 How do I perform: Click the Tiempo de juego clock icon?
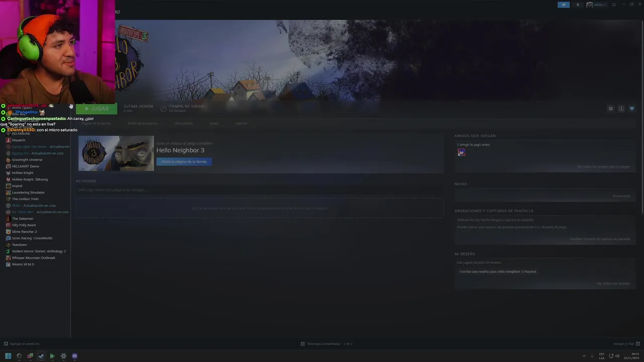click(163, 109)
